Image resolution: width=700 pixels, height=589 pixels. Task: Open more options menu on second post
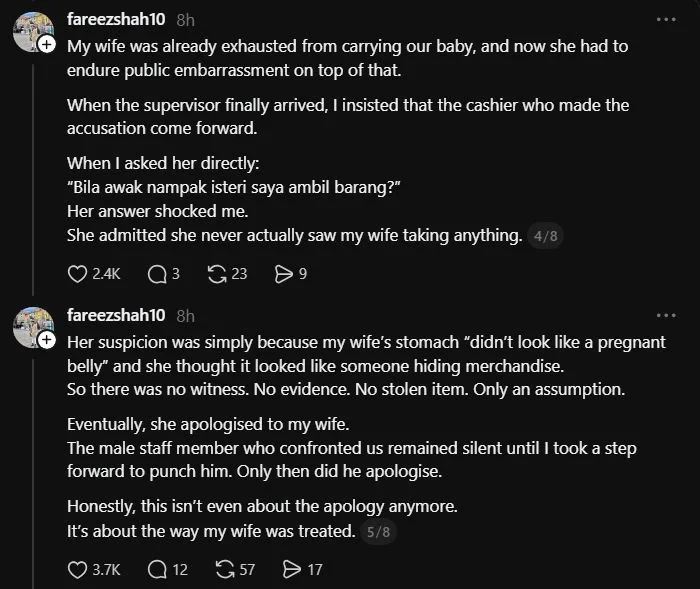point(666,316)
